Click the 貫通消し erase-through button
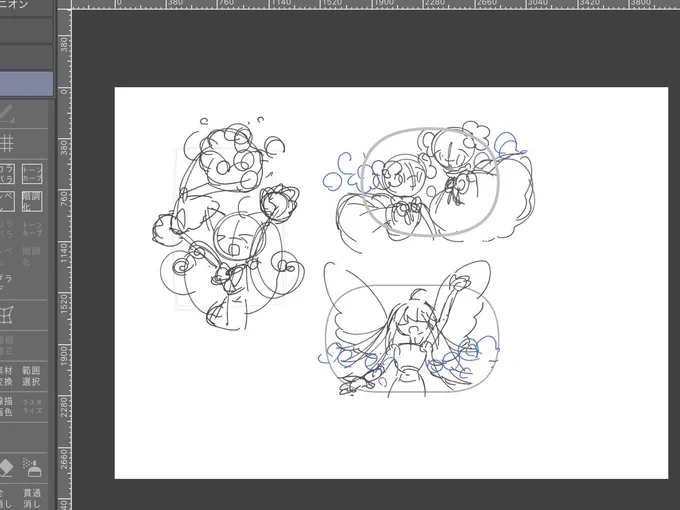Viewport: 680px width, 510px height. [32, 498]
